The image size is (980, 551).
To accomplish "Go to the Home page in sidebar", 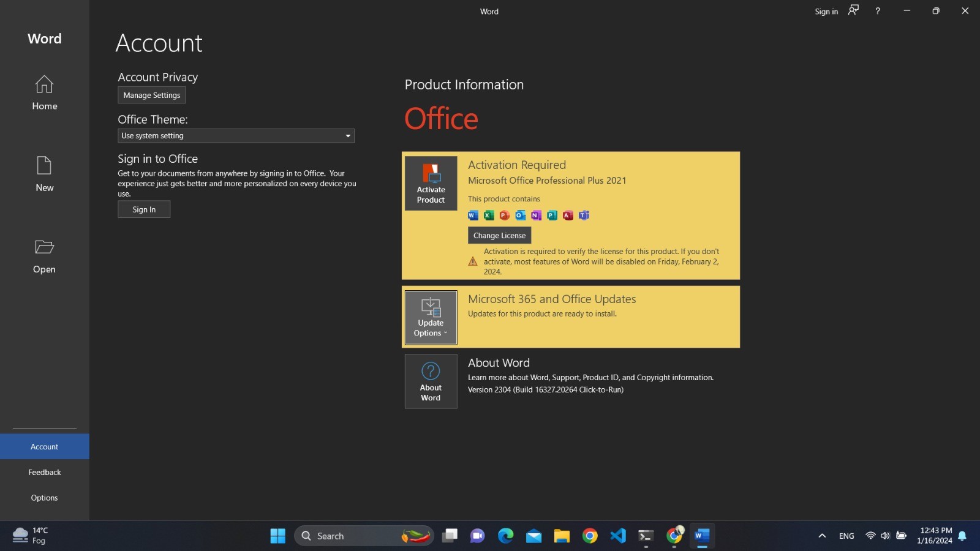I will click(44, 93).
